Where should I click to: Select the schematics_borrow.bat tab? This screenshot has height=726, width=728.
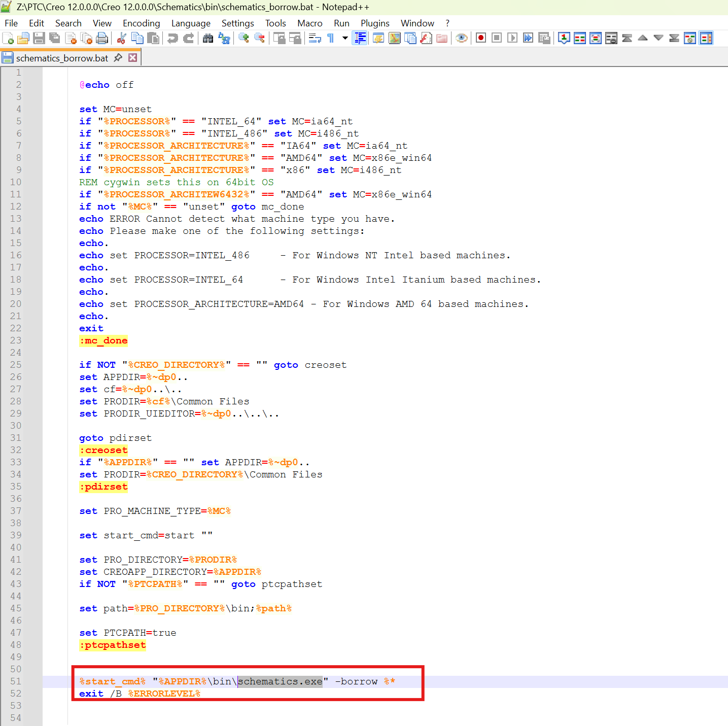[62, 58]
